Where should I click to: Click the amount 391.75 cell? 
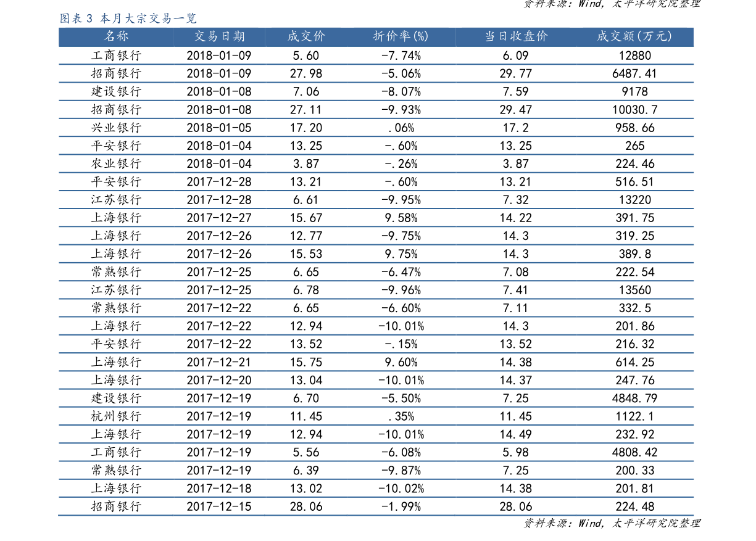point(634,218)
